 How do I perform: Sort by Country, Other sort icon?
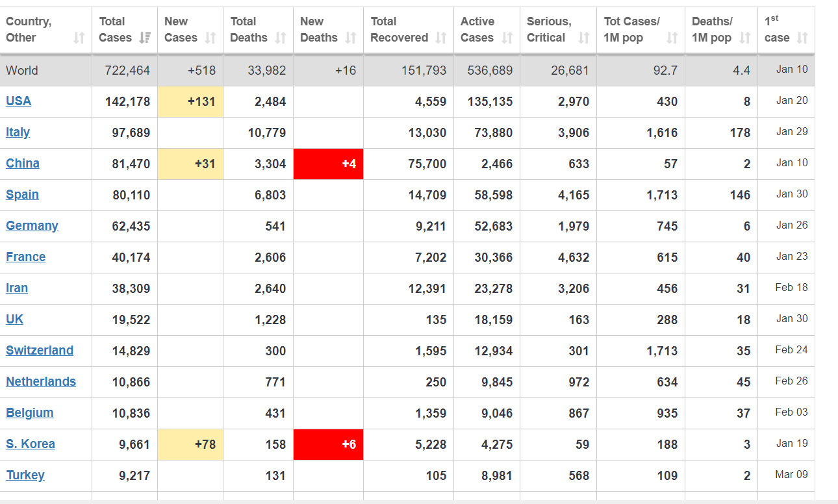[x=79, y=38]
